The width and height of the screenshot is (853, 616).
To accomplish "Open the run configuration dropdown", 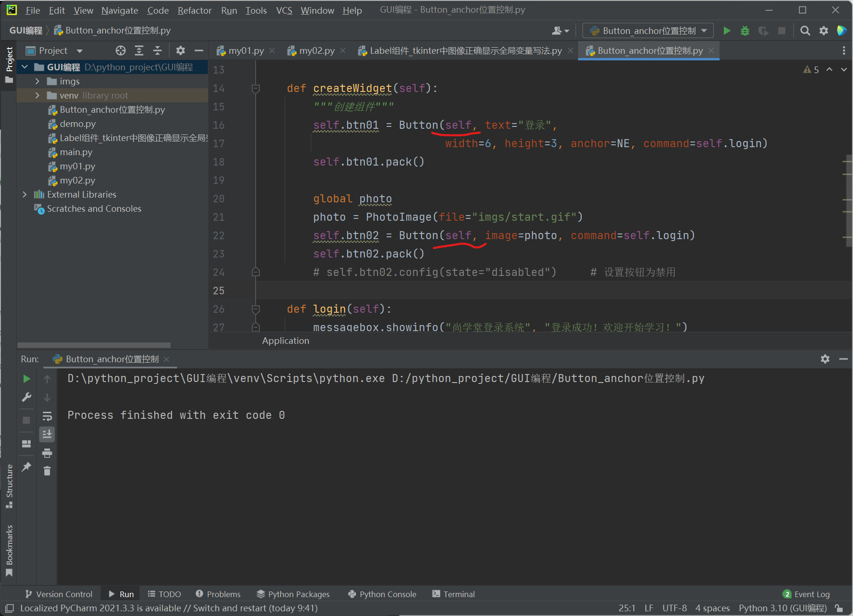I will 648,31.
